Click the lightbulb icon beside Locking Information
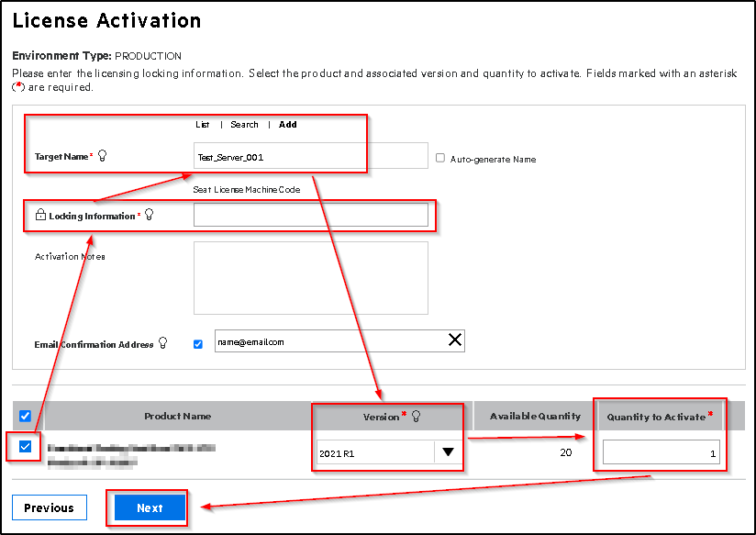Image resolution: width=756 pixels, height=535 pixels. 150,216
